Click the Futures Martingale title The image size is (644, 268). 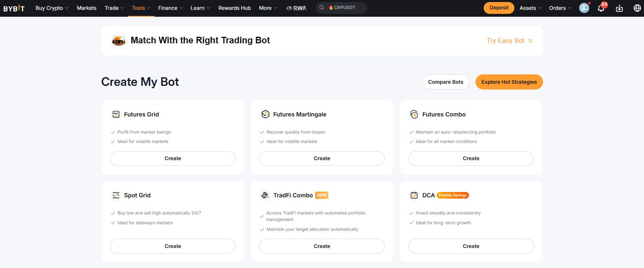(300, 114)
